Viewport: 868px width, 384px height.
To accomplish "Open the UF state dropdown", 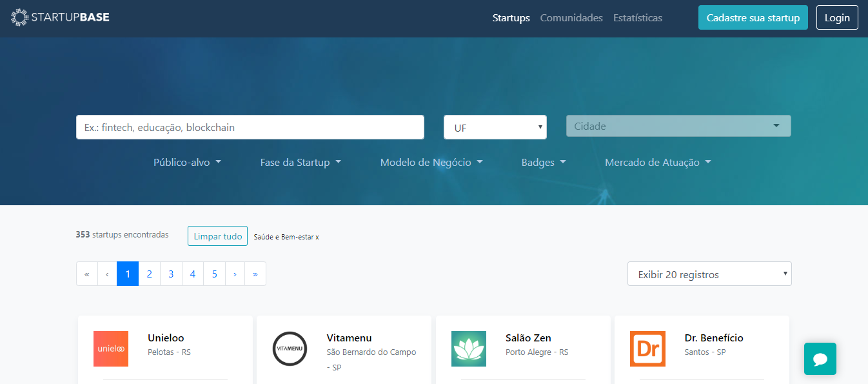I will [x=495, y=127].
